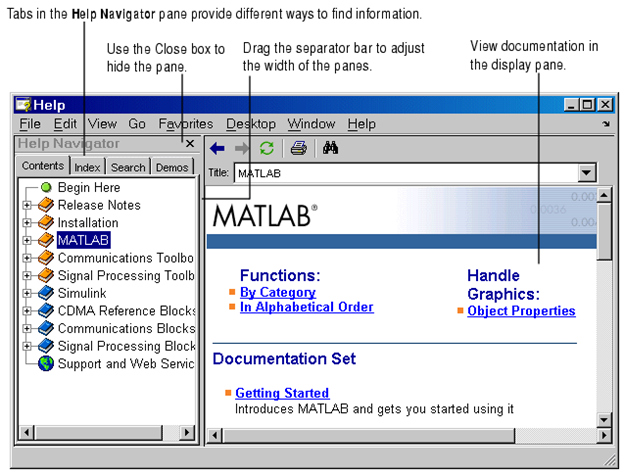This screenshot has height=475, width=624.
Task: Open the Title dropdown list
Action: tap(586, 173)
